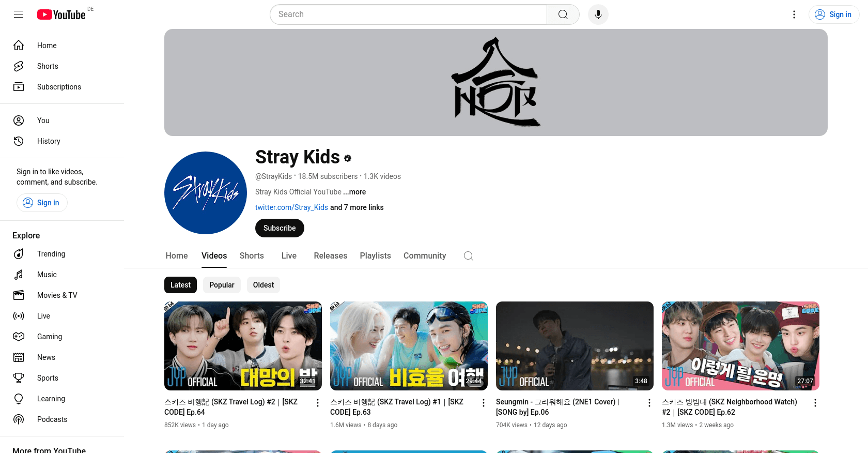Select the Oldest sort chip

coord(263,285)
